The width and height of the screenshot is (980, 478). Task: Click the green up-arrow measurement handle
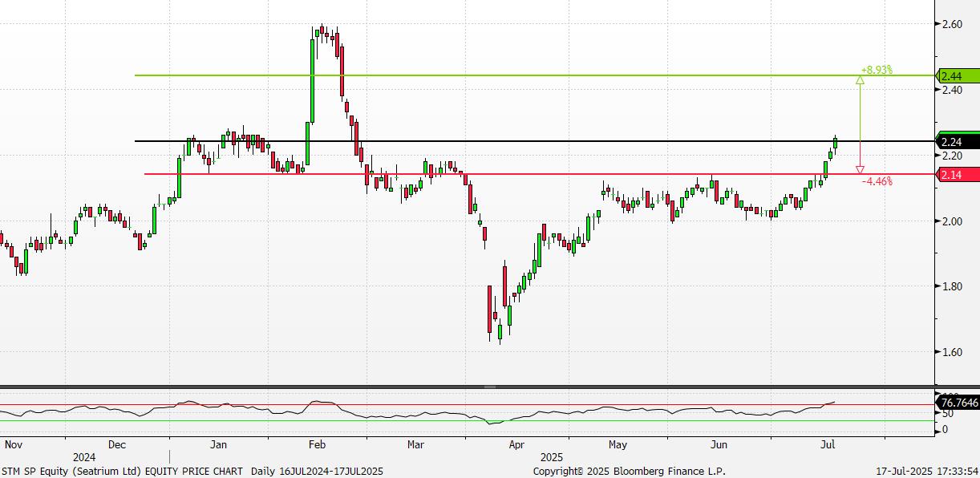click(861, 79)
